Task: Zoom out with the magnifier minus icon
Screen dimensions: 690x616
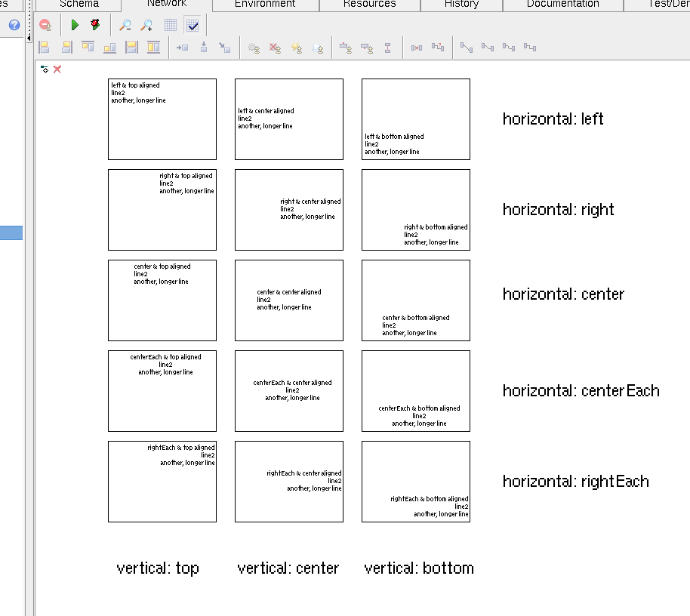Action: (x=125, y=25)
